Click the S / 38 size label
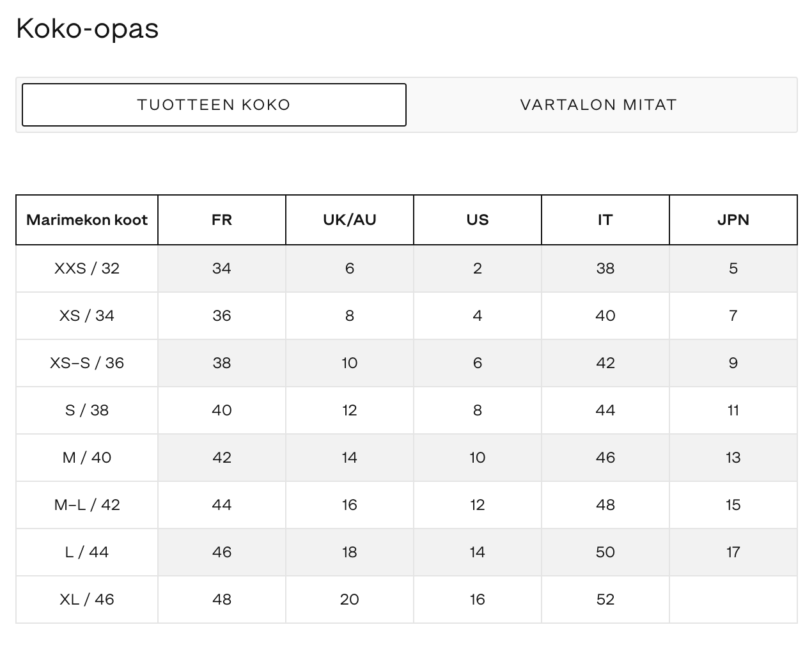 pyautogui.click(x=87, y=410)
